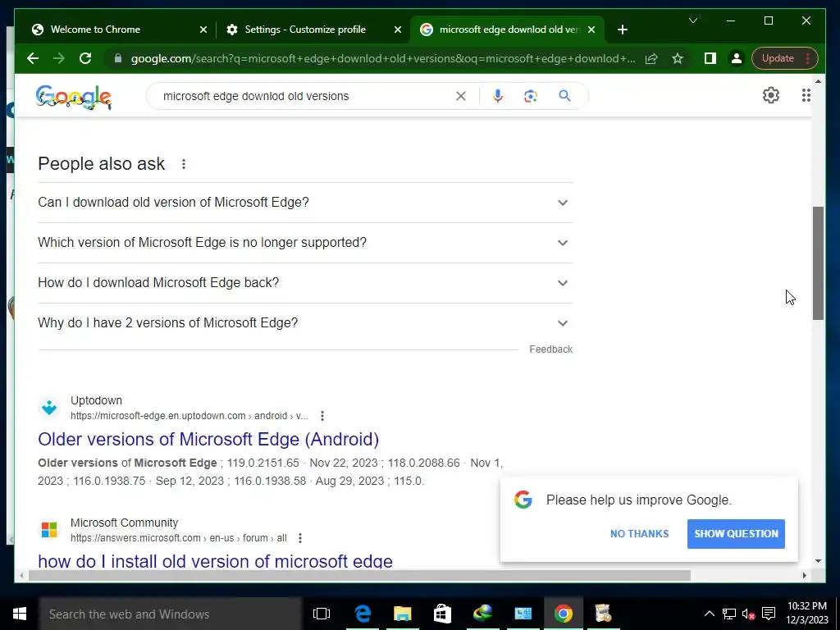The height and width of the screenshot is (630, 840).
Task: Click SHOW QUESTION in survey popup
Action: [736, 533]
